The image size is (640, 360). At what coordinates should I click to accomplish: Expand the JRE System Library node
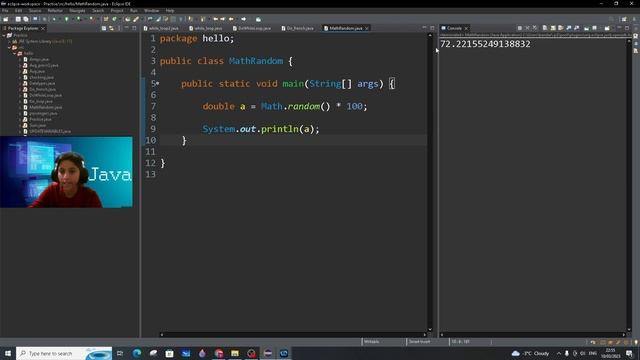click(x=9, y=41)
